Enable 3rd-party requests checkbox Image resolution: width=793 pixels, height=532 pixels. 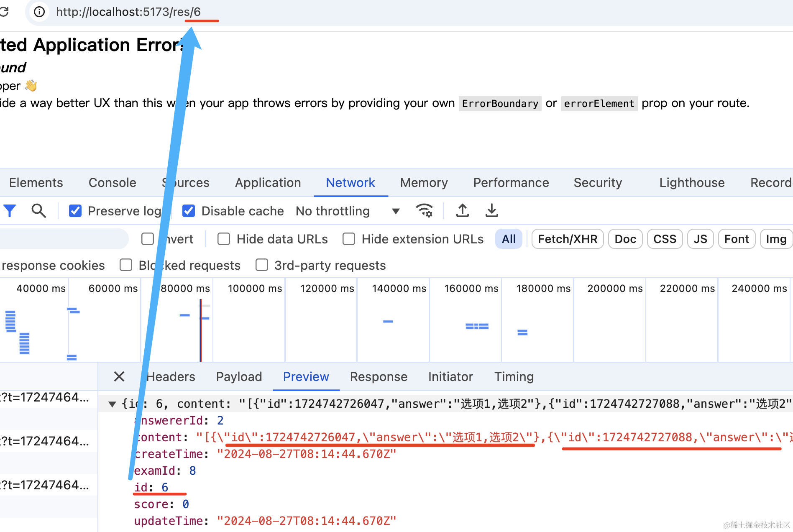click(262, 265)
